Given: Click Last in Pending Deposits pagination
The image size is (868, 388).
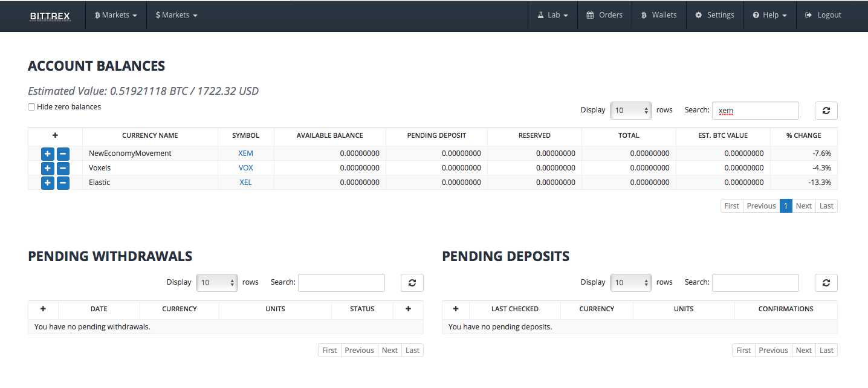Looking at the screenshot, I should [x=826, y=351].
